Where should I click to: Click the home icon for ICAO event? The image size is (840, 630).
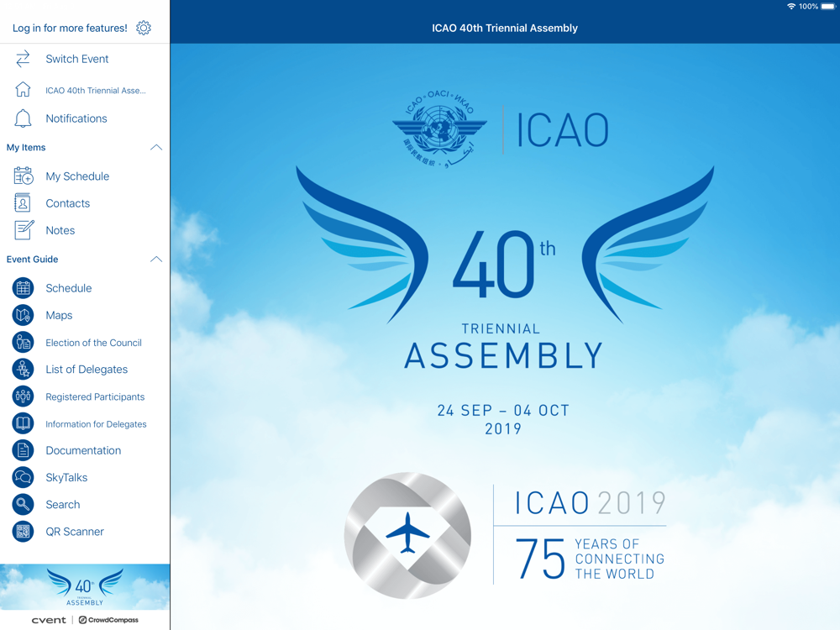click(x=23, y=90)
